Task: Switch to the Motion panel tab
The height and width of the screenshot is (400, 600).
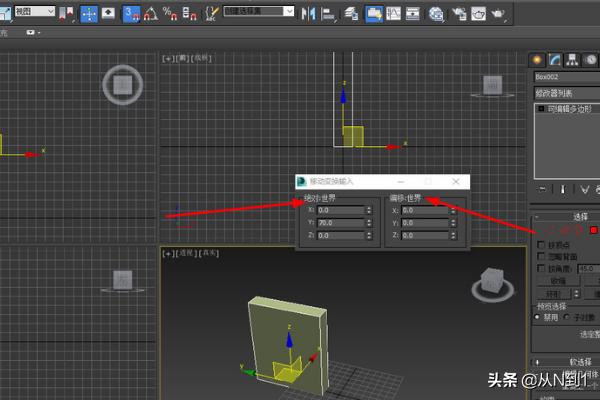Action: pos(590,60)
